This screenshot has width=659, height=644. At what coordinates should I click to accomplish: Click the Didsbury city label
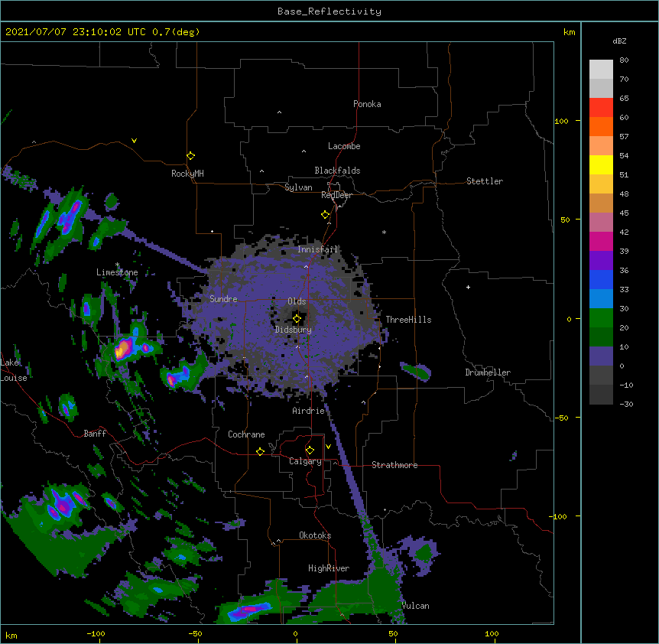coord(294,330)
